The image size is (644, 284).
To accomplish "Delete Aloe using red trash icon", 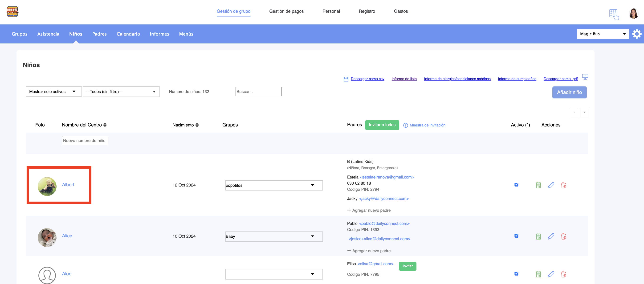I will (x=563, y=274).
